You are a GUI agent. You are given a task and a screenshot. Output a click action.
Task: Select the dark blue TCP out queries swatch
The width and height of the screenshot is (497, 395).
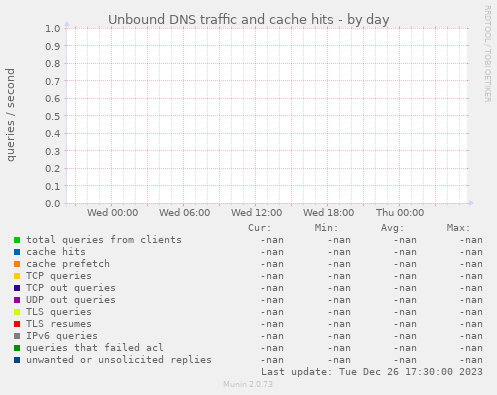17,288
